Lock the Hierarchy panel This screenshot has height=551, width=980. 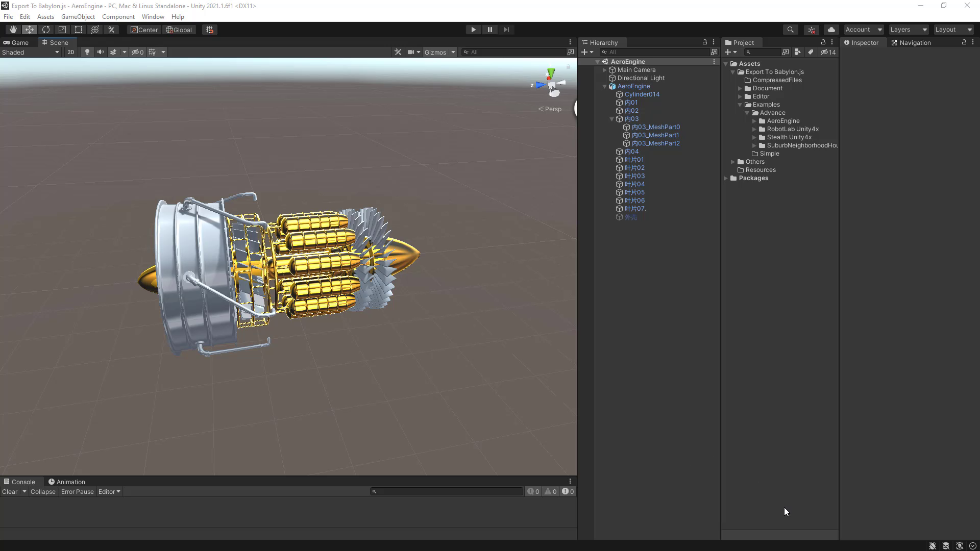coord(705,42)
